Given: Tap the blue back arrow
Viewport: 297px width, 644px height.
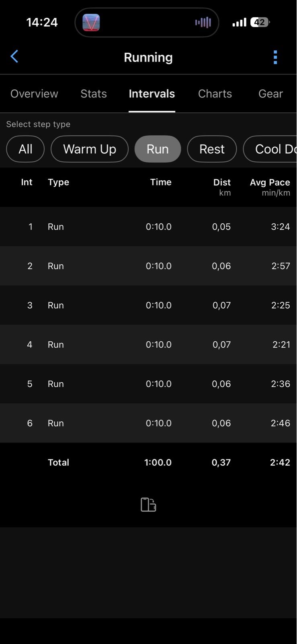Looking at the screenshot, I should pos(14,57).
